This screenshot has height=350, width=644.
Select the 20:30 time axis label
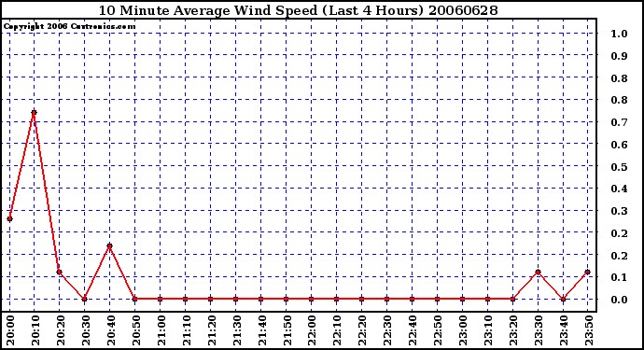click(x=86, y=330)
